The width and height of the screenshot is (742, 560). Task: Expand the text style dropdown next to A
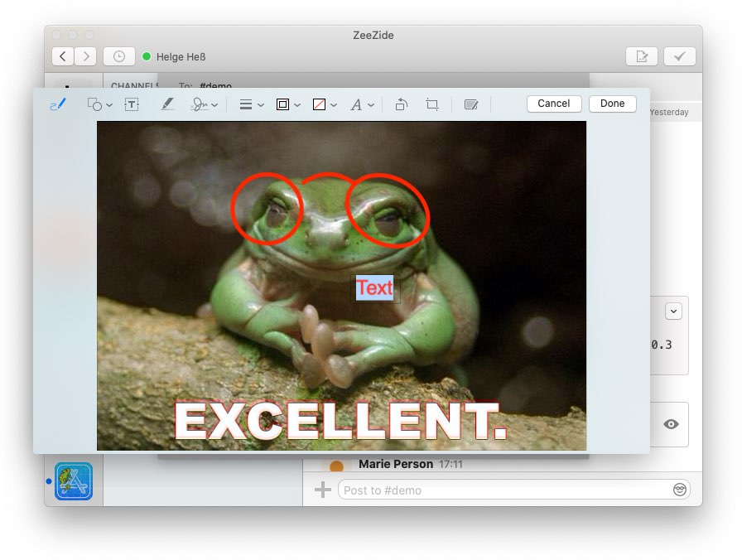tap(370, 104)
